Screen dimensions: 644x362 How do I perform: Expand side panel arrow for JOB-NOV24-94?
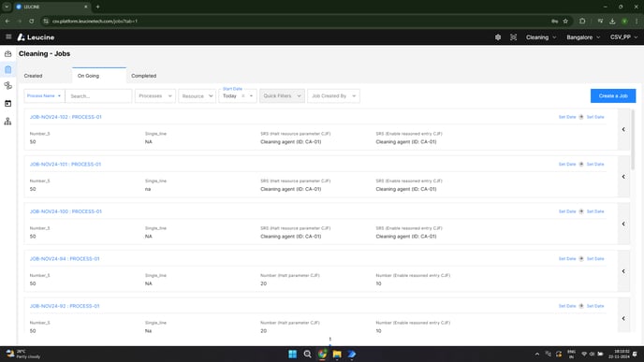(623, 271)
